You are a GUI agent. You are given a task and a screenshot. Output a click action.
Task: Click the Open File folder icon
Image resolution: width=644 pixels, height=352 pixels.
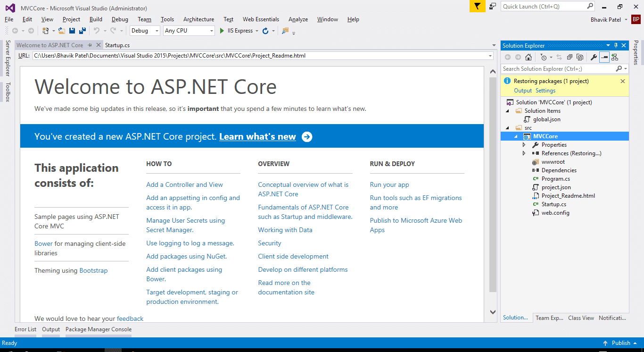[62, 31]
